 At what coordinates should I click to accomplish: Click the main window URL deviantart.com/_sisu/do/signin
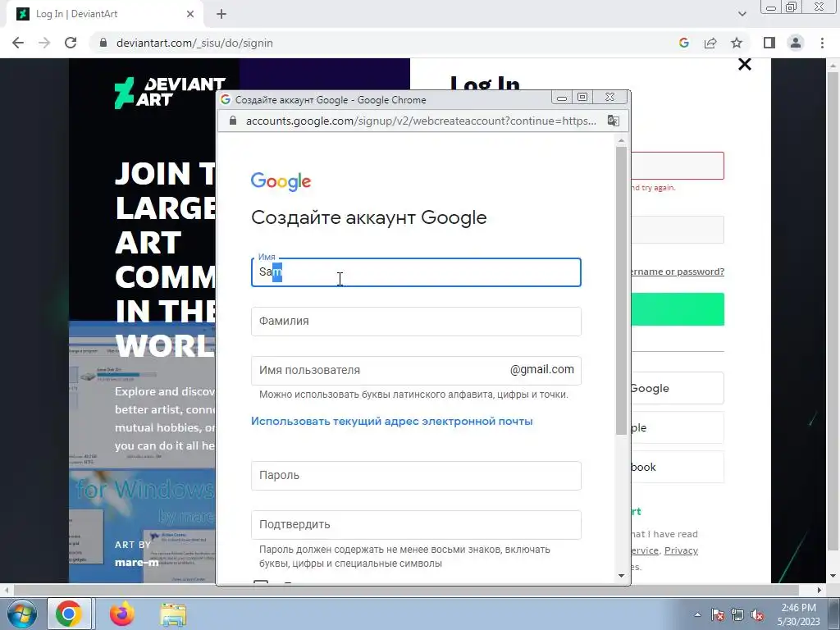[194, 43]
